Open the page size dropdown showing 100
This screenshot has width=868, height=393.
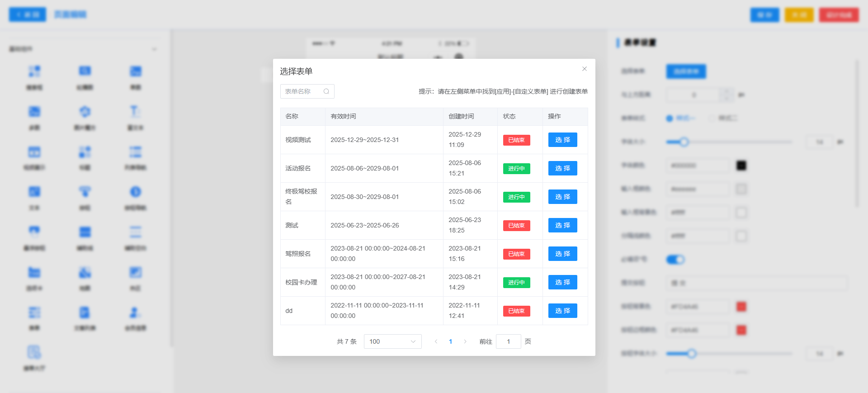click(x=392, y=341)
